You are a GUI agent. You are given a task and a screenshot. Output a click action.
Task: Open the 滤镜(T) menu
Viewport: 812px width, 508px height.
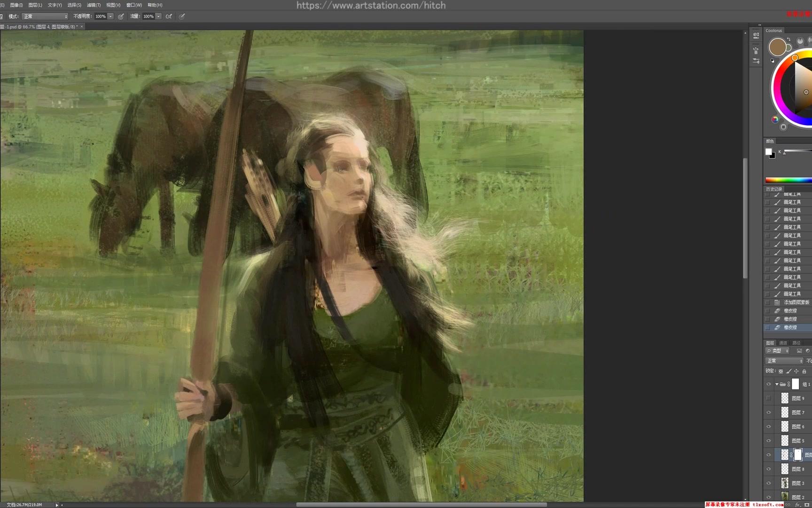click(94, 5)
